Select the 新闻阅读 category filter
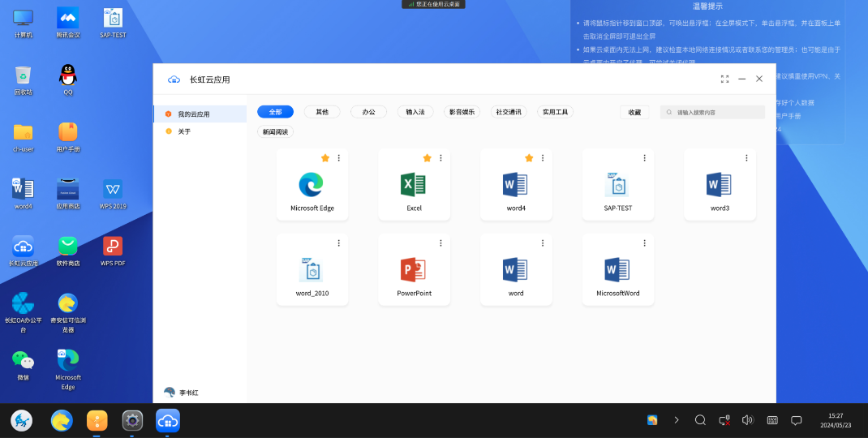 275,131
